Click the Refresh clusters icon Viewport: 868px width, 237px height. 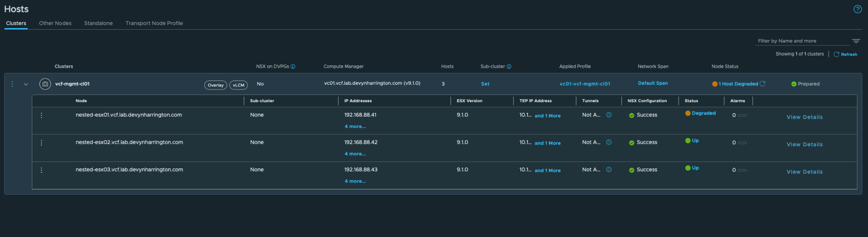click(836, 54)
